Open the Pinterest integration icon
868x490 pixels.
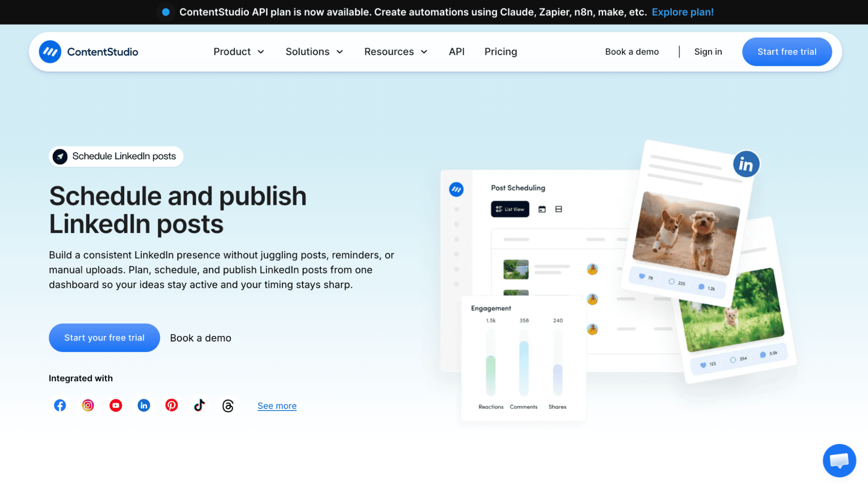click(172, 405)
